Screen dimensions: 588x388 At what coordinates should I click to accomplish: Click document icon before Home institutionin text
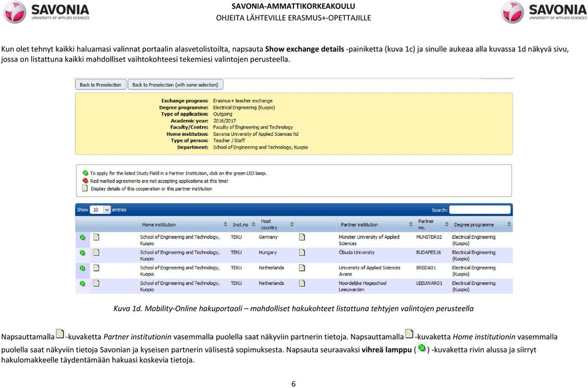(x=409, y=334)
